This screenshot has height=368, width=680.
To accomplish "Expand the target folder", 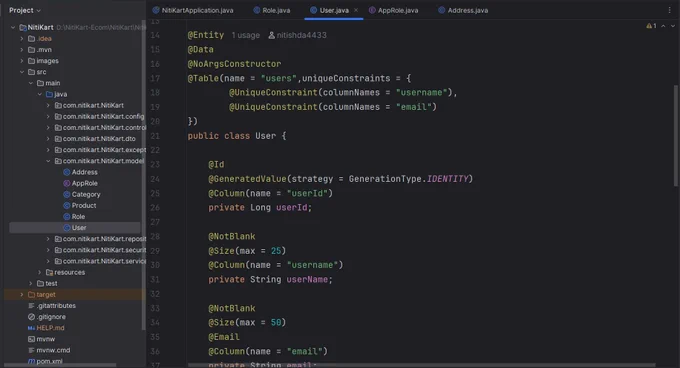I will 22,295.
